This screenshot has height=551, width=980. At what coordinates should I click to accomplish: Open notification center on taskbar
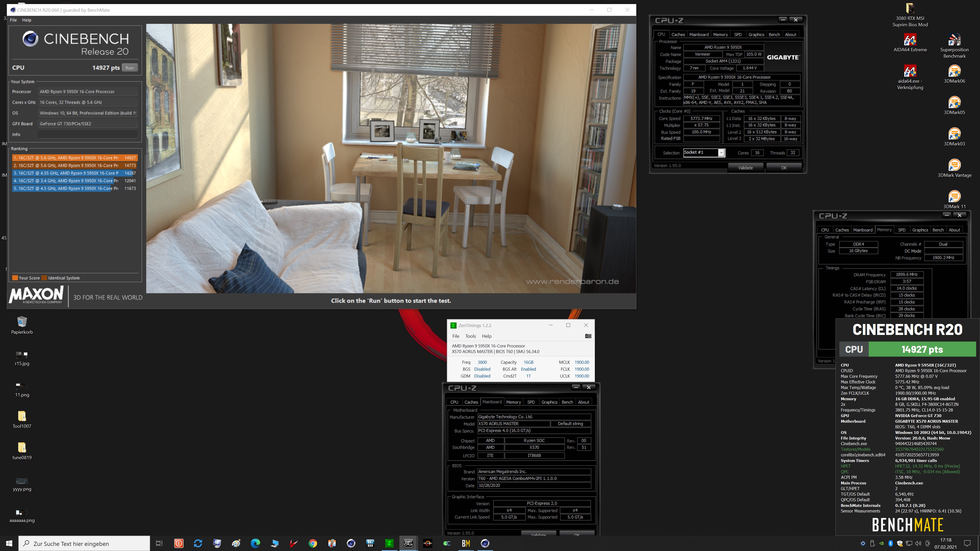click(x=967, y=543)
